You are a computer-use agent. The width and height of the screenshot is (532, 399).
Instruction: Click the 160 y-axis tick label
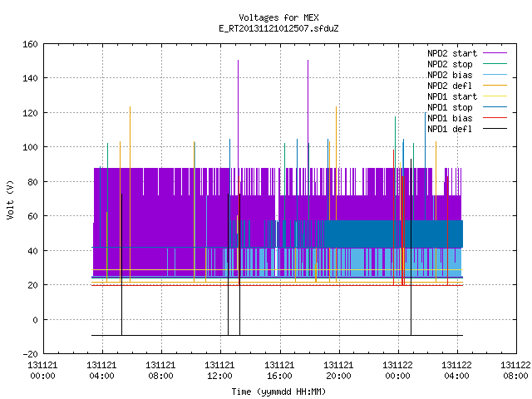click(30, 44)
